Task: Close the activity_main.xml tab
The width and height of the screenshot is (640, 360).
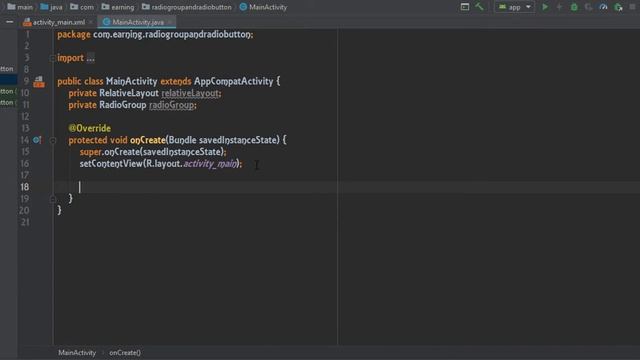Action: pyautogui.click(x=91, y=22)
